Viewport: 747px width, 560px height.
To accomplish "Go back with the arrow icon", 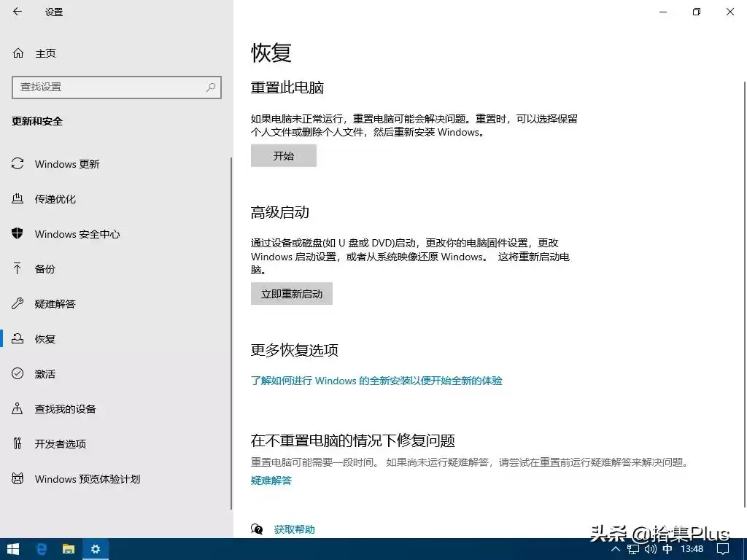I will click(18, 12).
